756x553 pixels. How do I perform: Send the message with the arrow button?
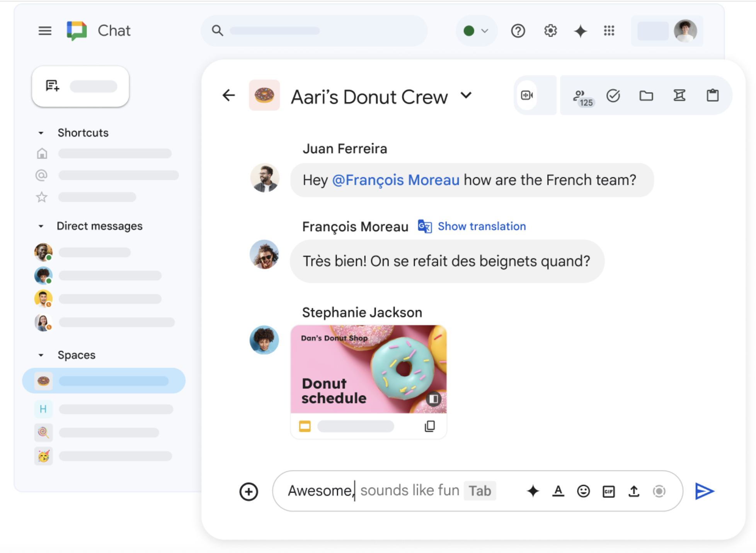pos(704,491)
